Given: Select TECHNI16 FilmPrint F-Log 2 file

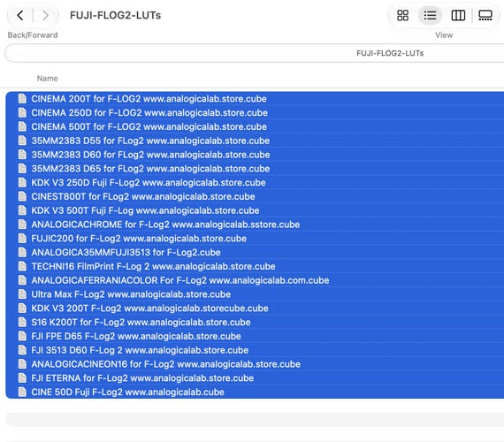Looking at the screenshot, I should click(255, 266).
